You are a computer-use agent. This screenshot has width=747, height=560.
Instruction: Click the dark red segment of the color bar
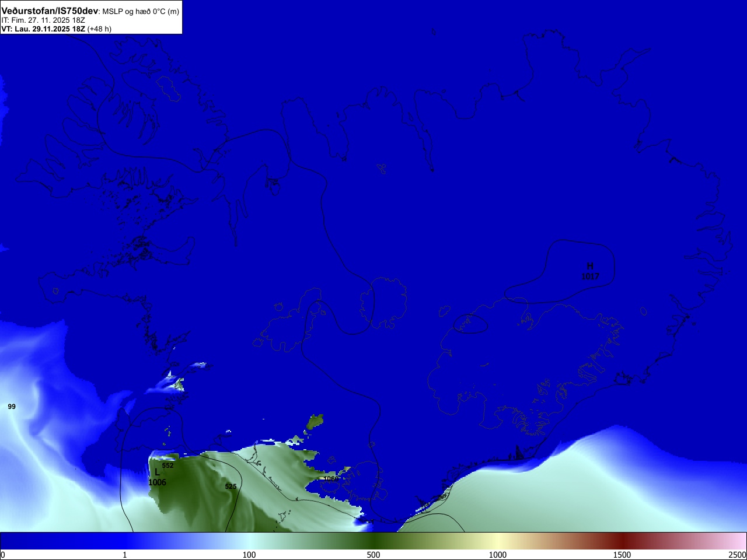[622, 541]
